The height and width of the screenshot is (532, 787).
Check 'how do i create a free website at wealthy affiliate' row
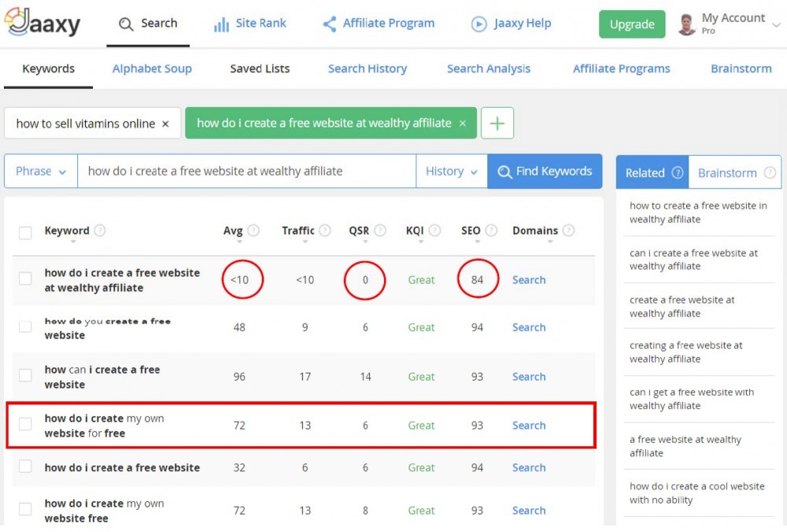point(25,279)
